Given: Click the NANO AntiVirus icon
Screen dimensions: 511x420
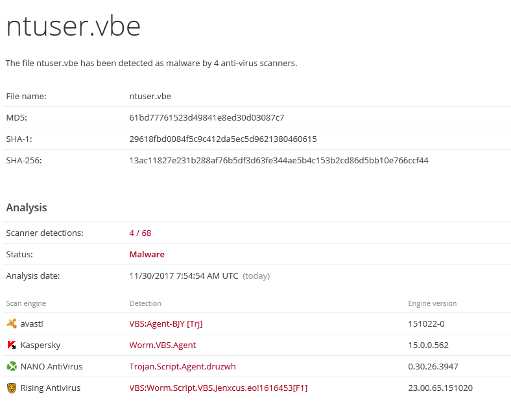Looking at the screenshot, I should click(x=12, y=366).
